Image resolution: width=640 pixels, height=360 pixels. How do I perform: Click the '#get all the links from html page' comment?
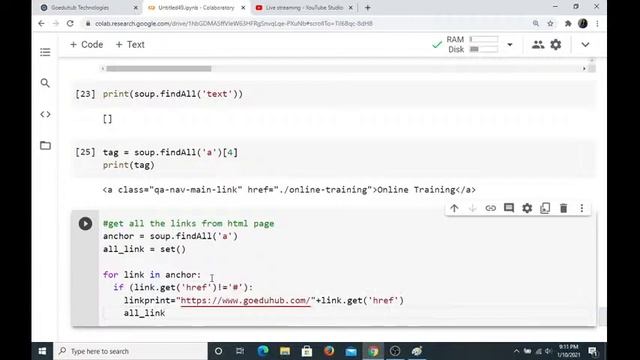pyautogui.click(x=189, y=224)
